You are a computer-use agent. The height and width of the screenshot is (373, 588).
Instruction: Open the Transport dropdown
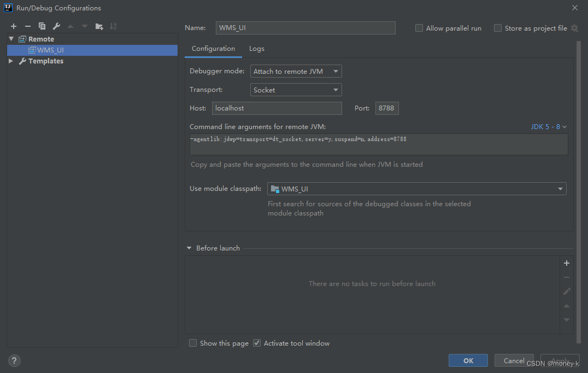coord(336,90)
